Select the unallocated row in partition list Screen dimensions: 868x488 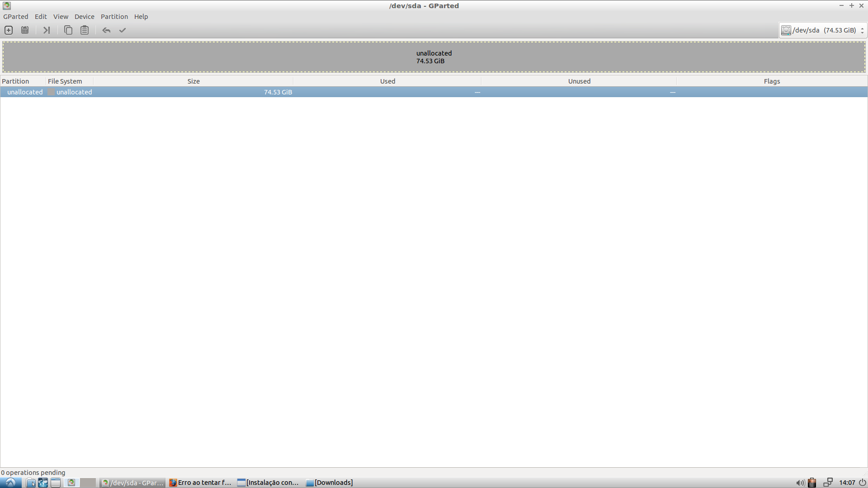pyautogui.click(x=434, y=92)
